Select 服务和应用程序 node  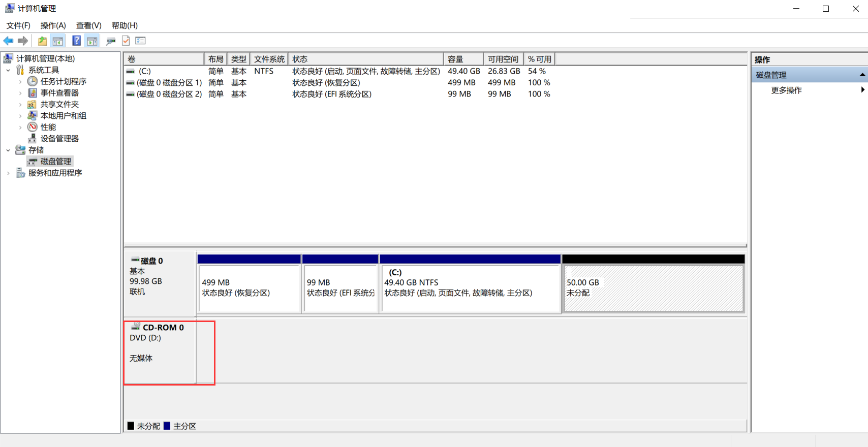click(x=55, y=173)
